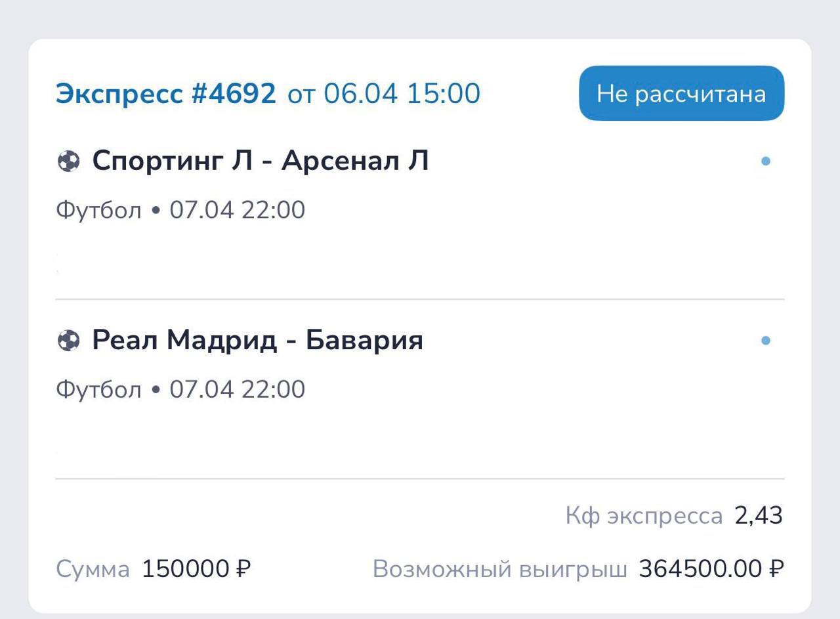The width and height of the screenshot is (840, 619).
Task: Click the "Сумма" label
Action: coord(93,569)
